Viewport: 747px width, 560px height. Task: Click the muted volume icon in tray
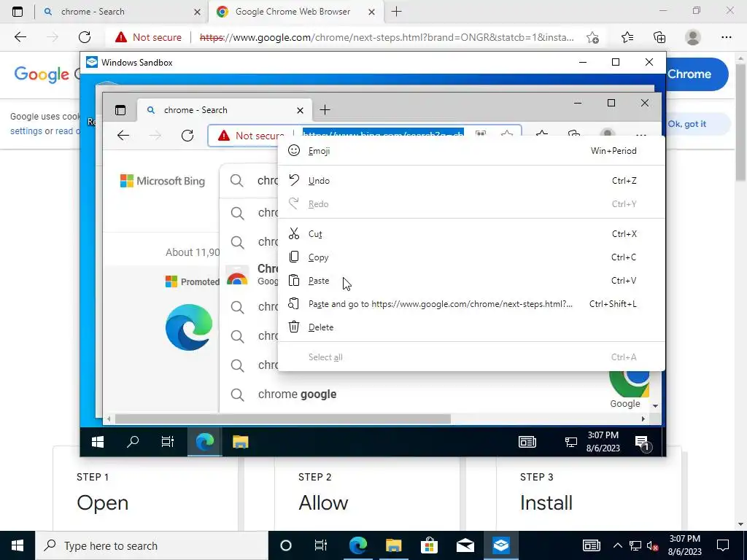[653, 545]
